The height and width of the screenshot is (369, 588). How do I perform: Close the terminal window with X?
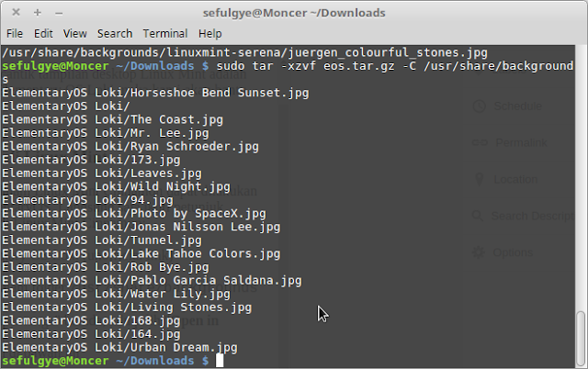[16, 12]
